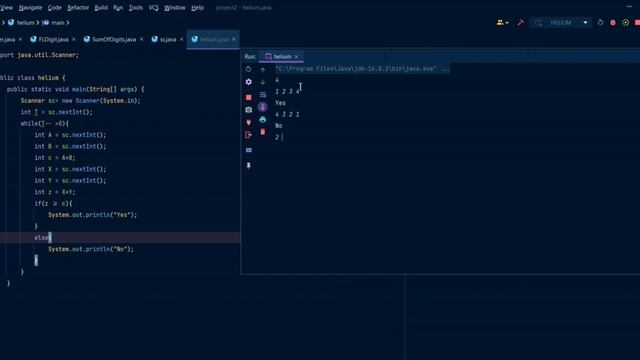Click the 'else' keyword line in editor
Viewport: 640px width, 360px height.
(x=42, y=238)
